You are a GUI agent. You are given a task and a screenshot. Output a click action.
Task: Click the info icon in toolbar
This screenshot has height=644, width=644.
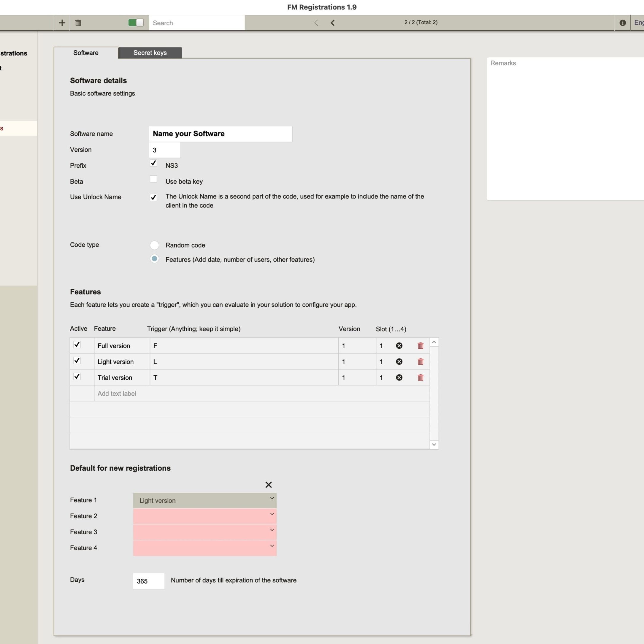(622, 23)
